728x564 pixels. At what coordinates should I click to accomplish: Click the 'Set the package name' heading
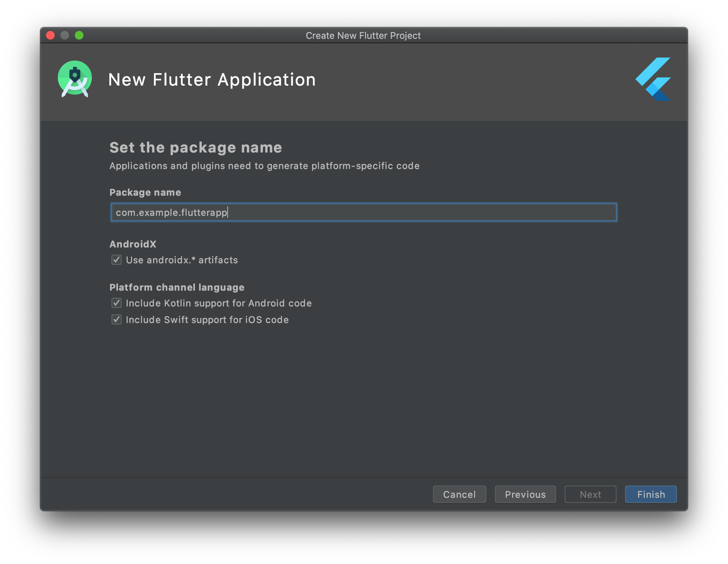196,147
